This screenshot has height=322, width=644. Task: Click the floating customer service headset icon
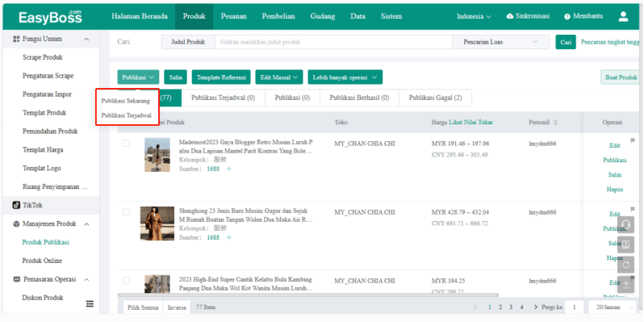pos(625,224)
